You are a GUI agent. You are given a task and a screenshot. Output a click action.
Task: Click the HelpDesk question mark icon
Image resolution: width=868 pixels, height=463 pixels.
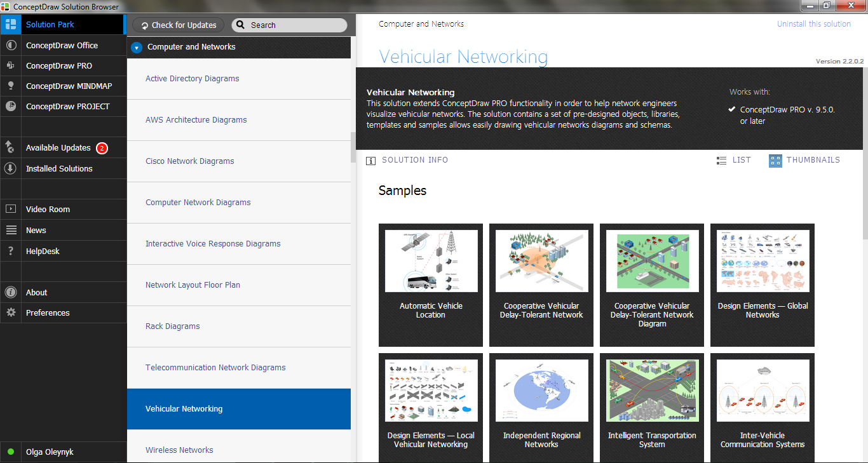pyautogui.click(x=10, y=251)
